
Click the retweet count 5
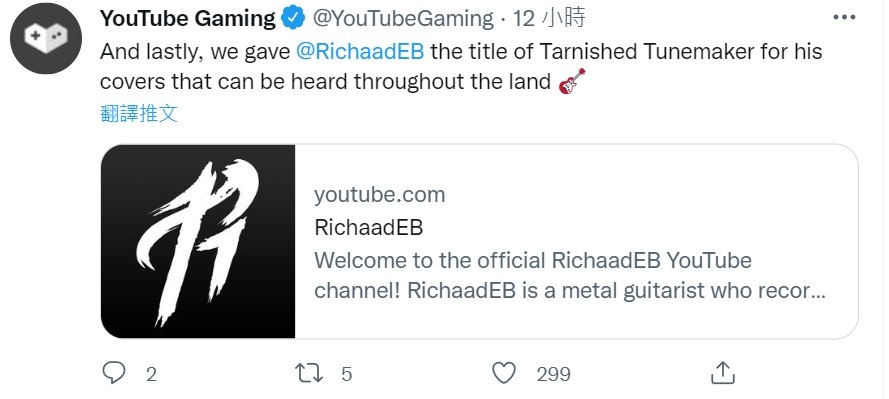tap(346, 374)
